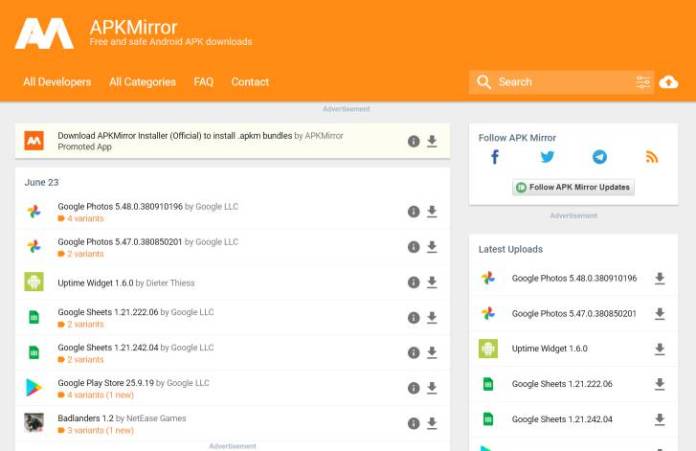This screenshot has height=451, width=696.
Task: Click the APKMirror logo
Action: point(44,33)
